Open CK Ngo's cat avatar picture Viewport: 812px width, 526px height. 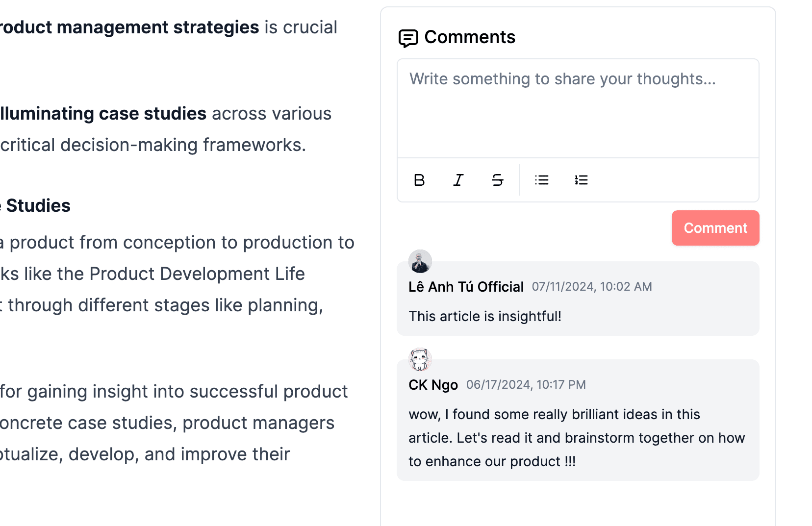tap(420, 359)
